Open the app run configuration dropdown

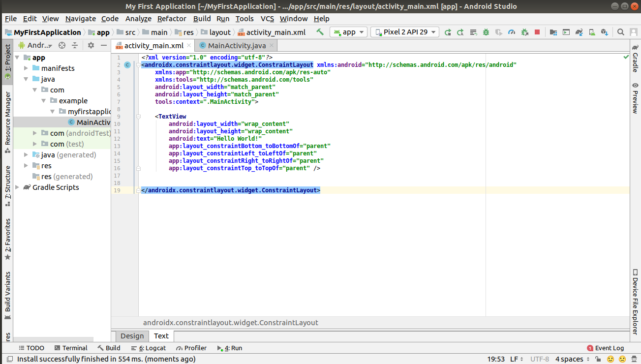point(348,32)
